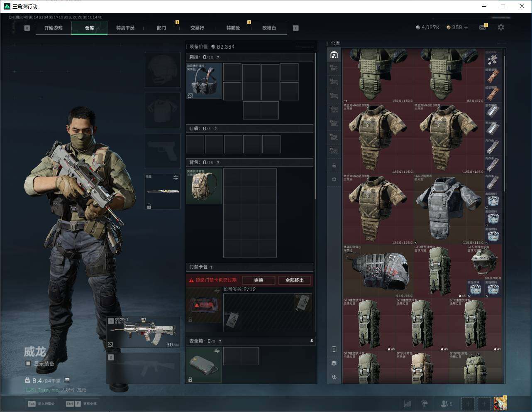Click the empty pistol slot
532x412 pixels.
click(x=162, y=151)
